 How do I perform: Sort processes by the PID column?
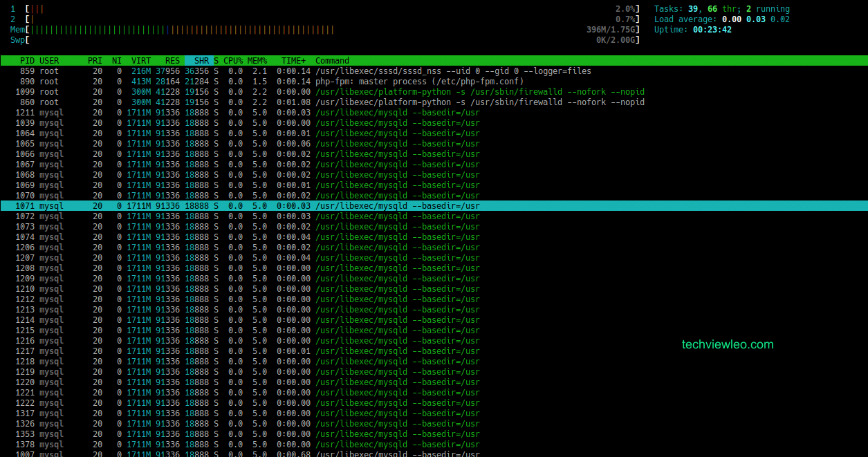(26, 60)
